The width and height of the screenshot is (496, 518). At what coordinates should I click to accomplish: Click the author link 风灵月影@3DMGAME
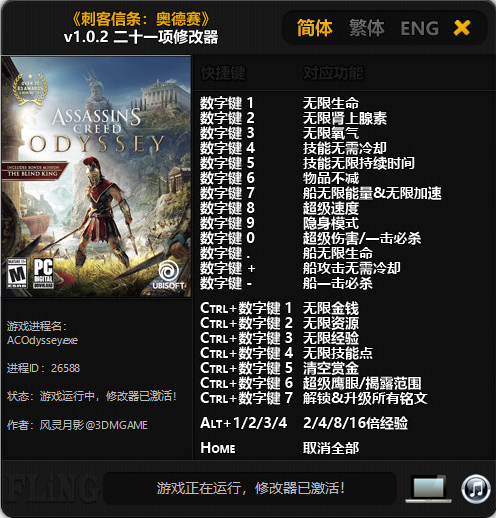(94, 425)
